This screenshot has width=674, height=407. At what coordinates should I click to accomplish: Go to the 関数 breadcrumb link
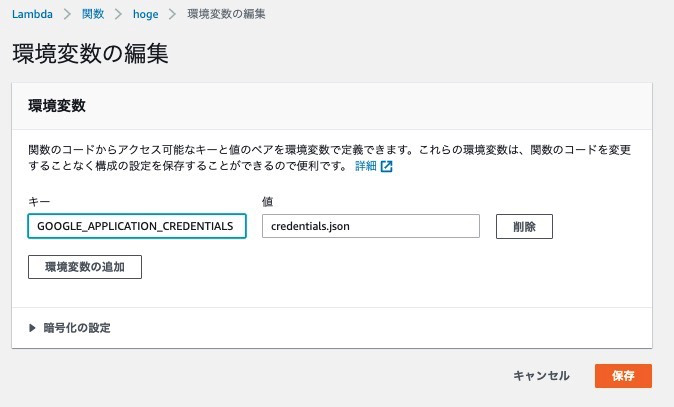[x=93, y=14]
